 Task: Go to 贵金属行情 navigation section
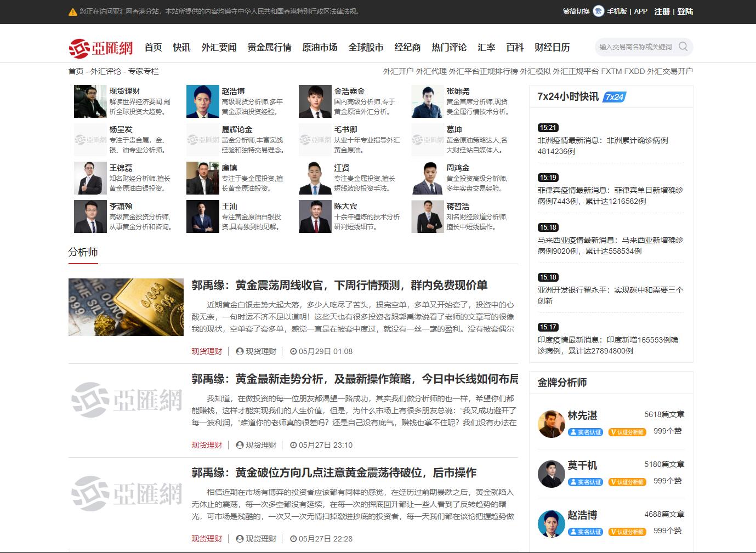tap(269, 48)
